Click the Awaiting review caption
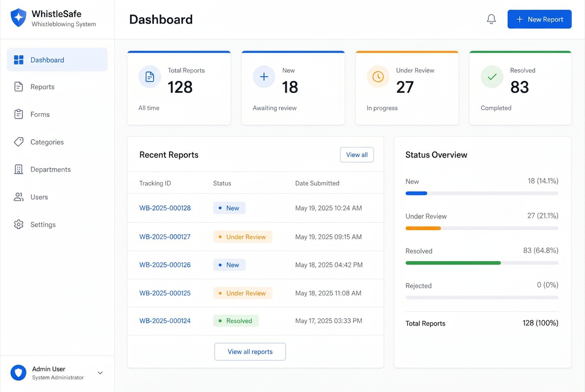 [274, 108]
